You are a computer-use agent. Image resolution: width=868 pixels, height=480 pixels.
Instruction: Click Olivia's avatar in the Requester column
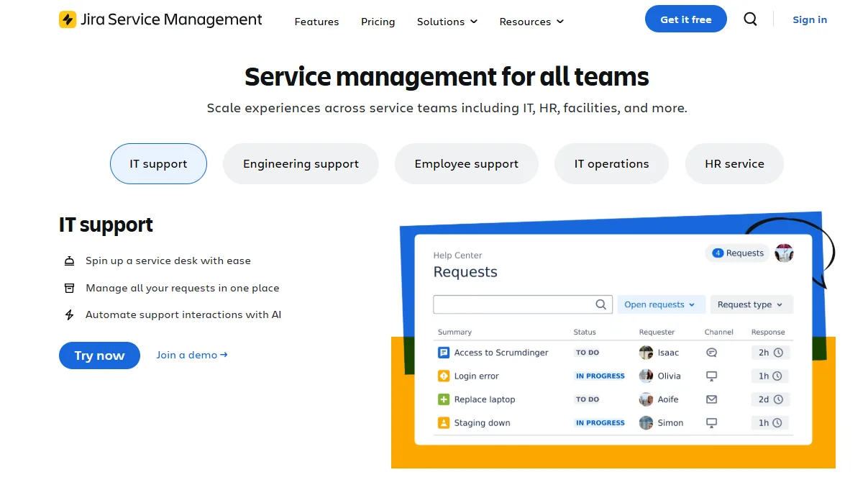click(646, 376)
